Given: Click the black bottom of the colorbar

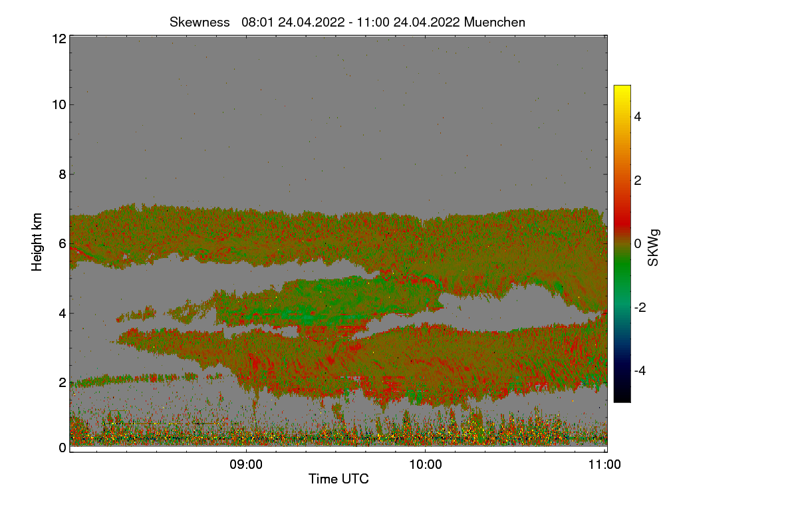Looking at the screenshot, I should pos(622,397).
